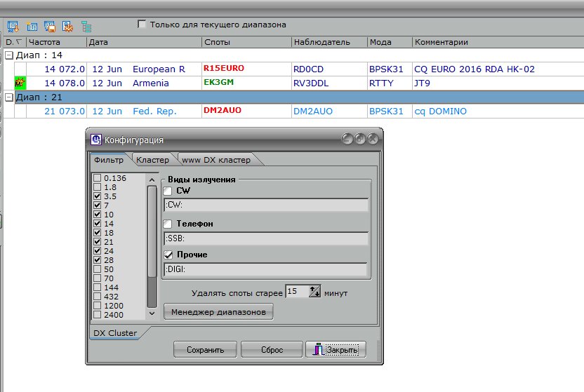The image size is (584, 392).
Task: Collapse the Диап : 14 group
Action: coord(8,55)
